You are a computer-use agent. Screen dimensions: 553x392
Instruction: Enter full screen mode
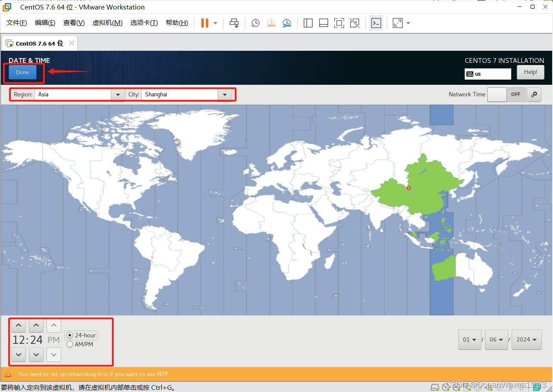(x=339, y=23)
